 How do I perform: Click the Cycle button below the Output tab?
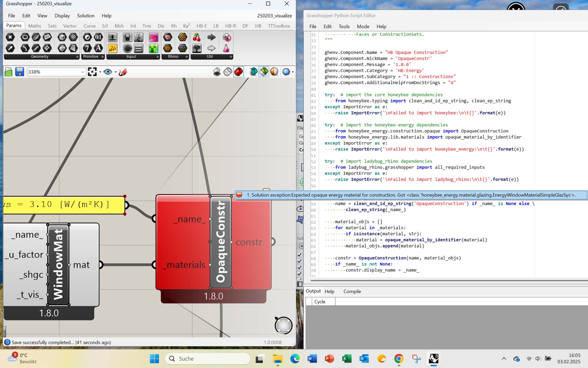[x=320, y=301]
